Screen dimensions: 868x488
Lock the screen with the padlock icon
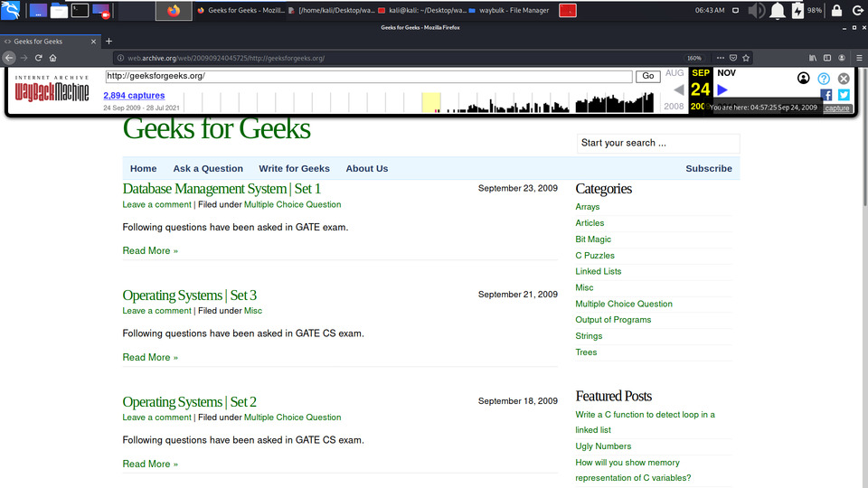[x=836, y=11]
